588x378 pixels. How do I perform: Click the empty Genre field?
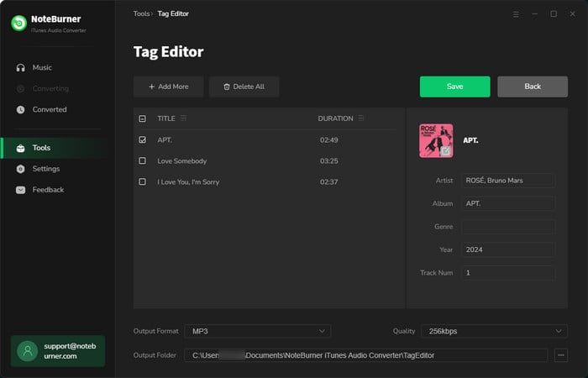[508, 227]
